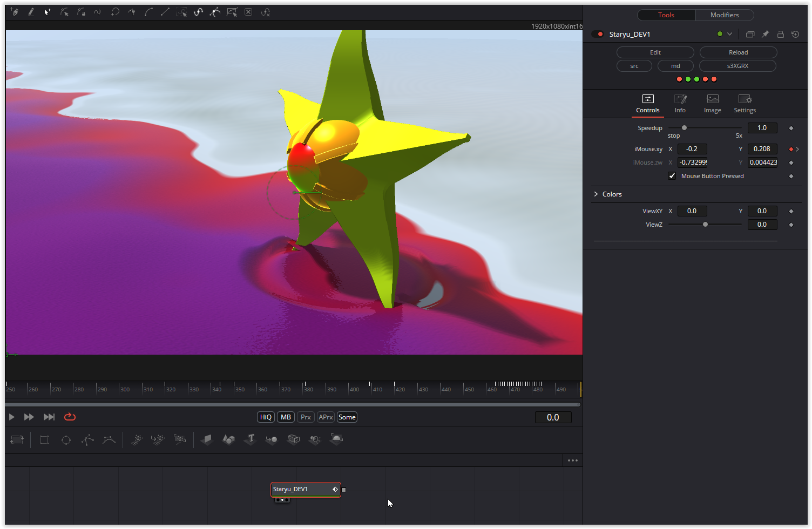812x529 pixels.
Task: Click the looping-arrows rectangle tool icon
Action: [x=17, y=440]
